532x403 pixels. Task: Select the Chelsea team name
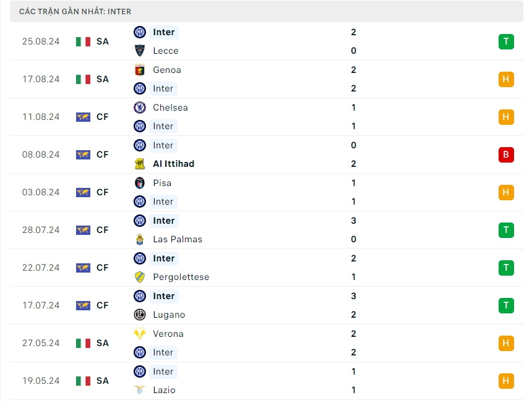(x=170, y=108)
